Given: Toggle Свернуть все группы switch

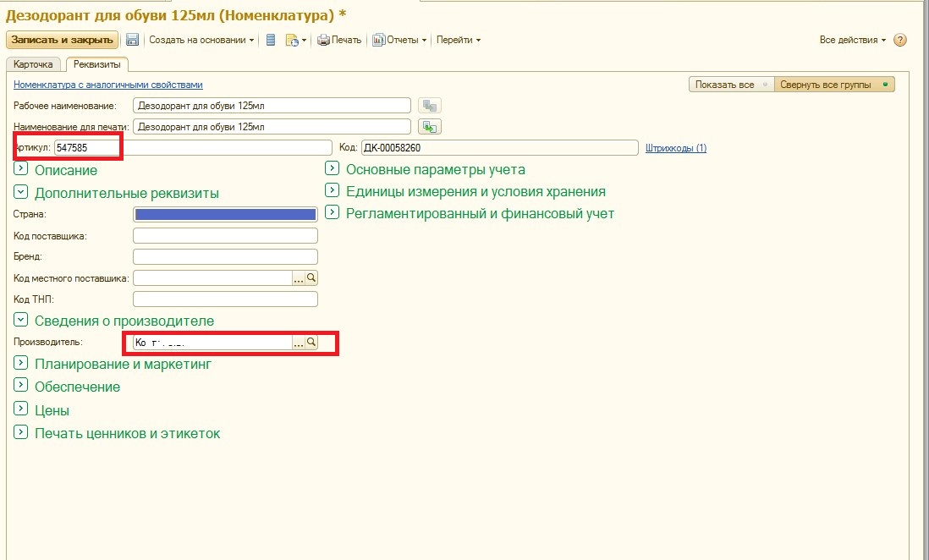Looking at the screenshot, I should point(834,85).
